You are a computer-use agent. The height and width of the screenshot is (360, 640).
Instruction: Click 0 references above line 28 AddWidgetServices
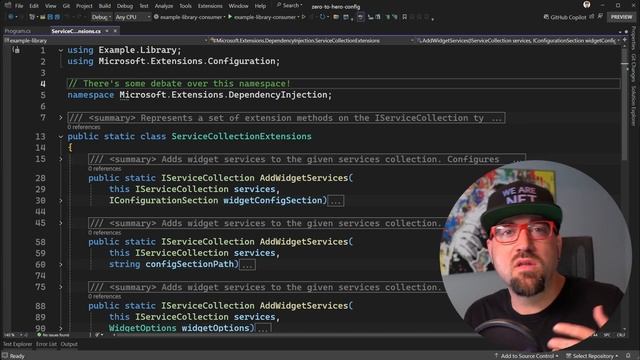(104, 169)
